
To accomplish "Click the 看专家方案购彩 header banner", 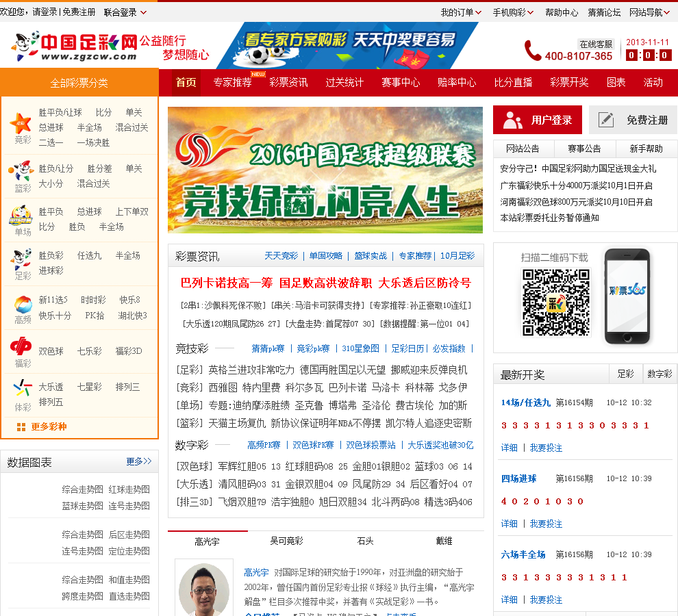I will click(x=347, y=45).
